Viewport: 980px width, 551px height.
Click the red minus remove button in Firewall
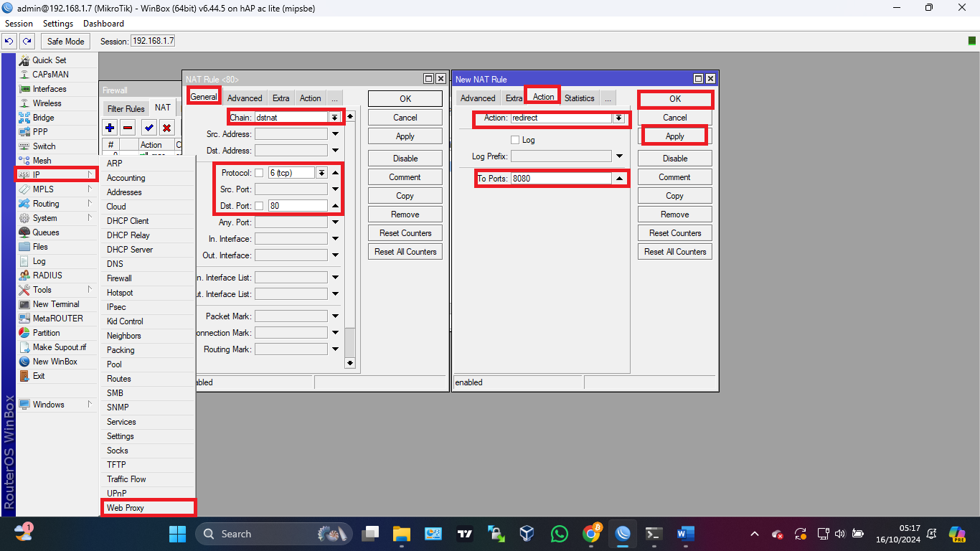[x=128, y=128]
